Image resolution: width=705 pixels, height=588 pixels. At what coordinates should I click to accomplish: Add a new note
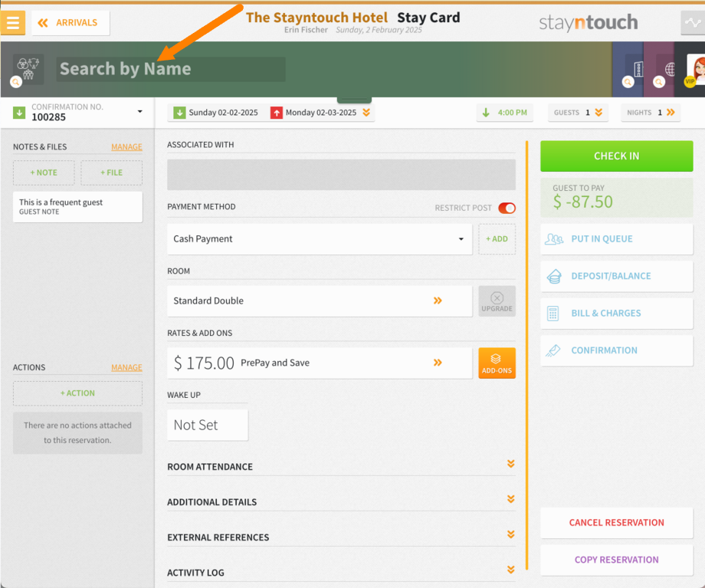(44, 172)
